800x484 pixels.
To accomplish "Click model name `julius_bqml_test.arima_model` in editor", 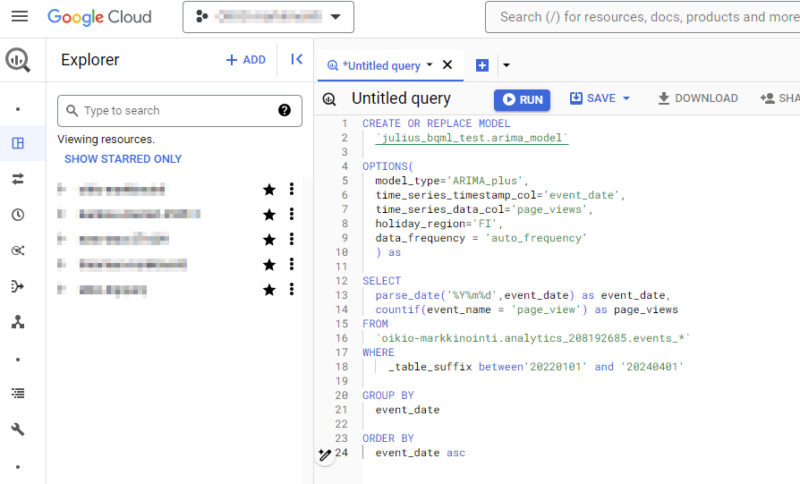I will pos(472,138).
